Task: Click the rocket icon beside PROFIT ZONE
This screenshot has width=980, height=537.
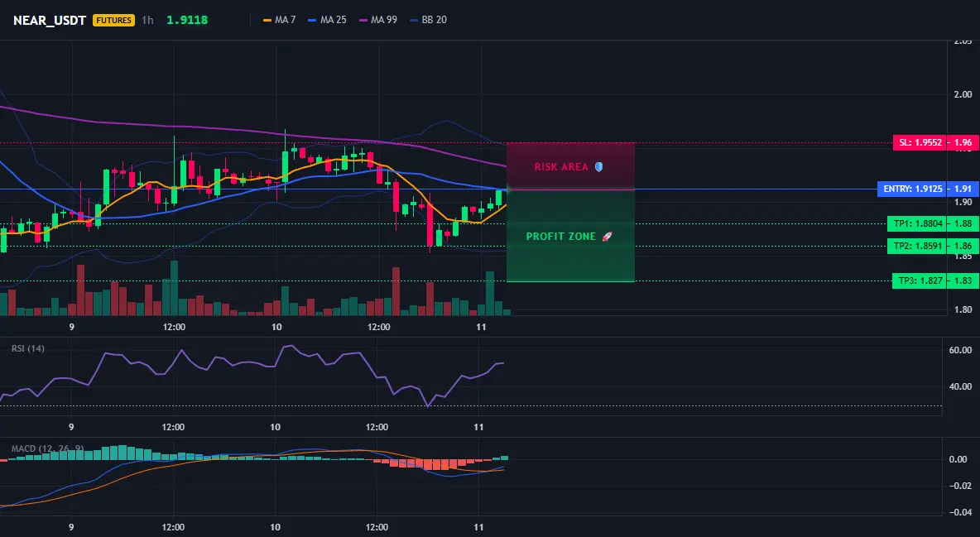Action: coord(607,237)
